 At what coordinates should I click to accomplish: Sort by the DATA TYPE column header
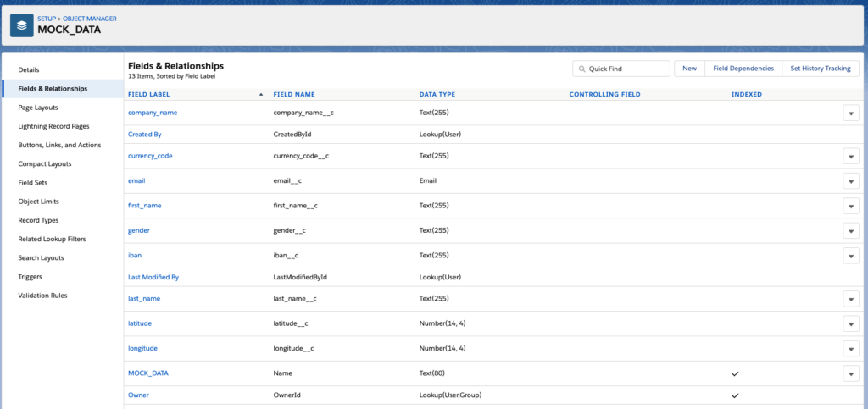click(437, 95)
